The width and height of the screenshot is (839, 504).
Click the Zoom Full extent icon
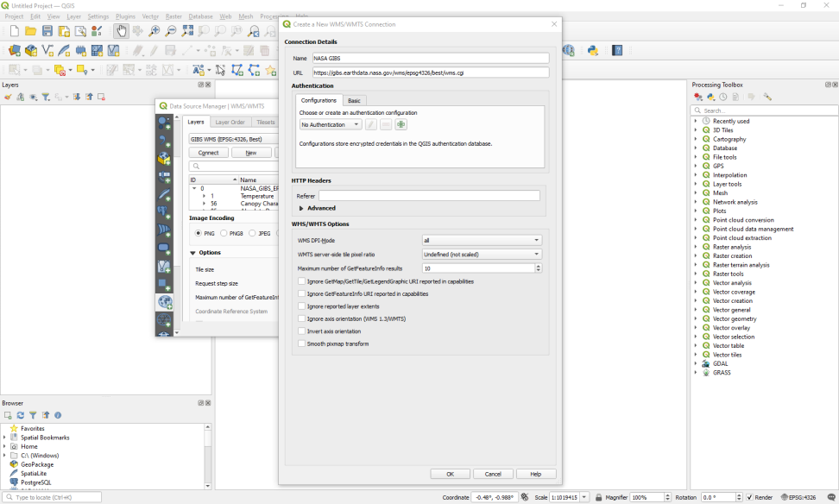187,31
